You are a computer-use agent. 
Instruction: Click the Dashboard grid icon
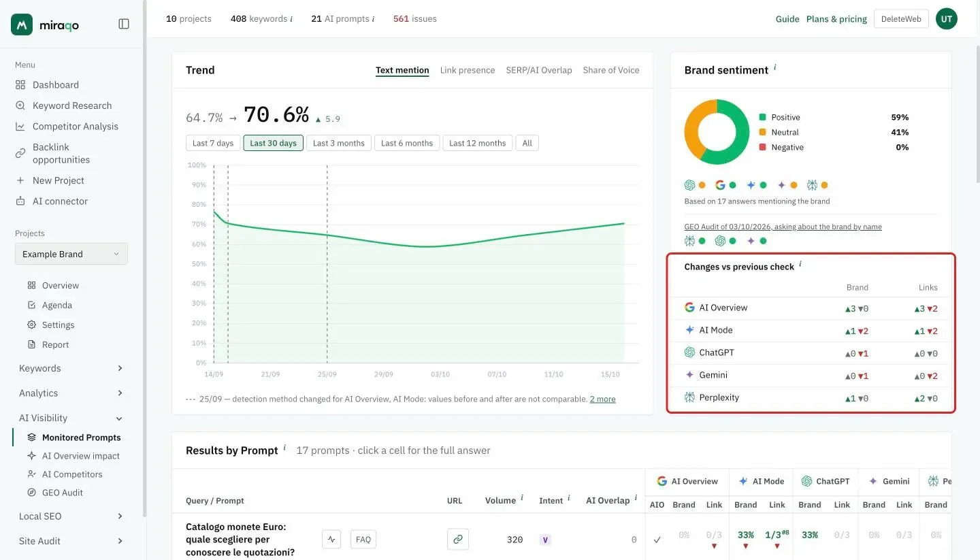20,85
